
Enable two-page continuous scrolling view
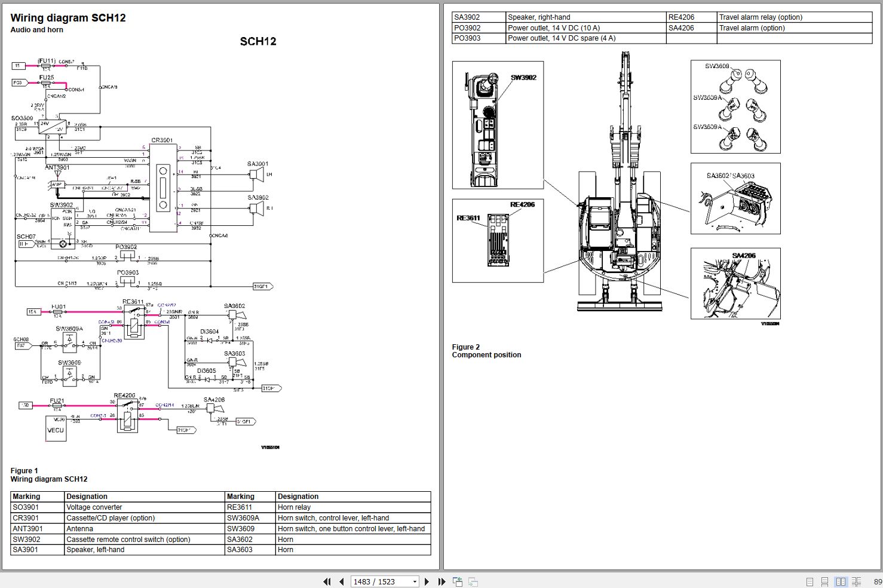tap(856, 581)
